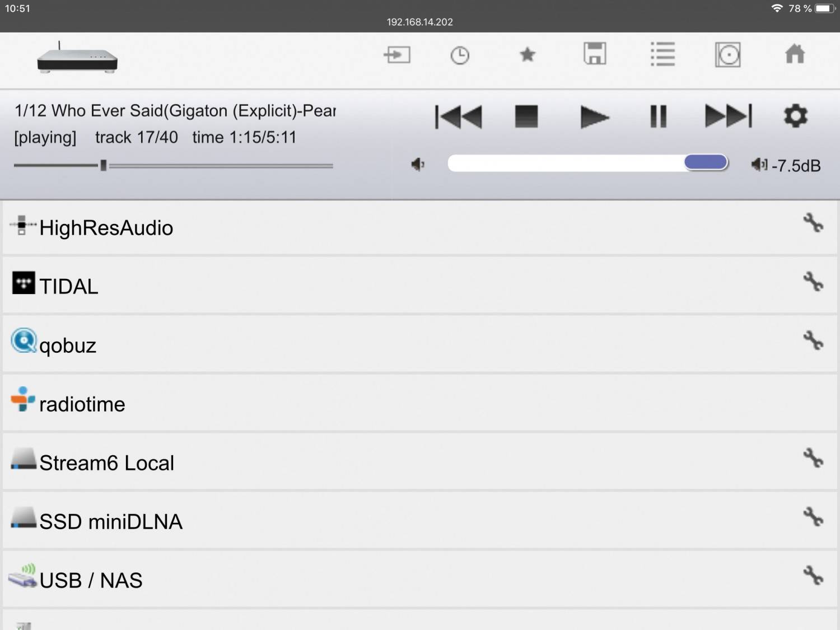Click the volume down speaker icon
The width and height of the screenshot is (840, 630).
418,164
